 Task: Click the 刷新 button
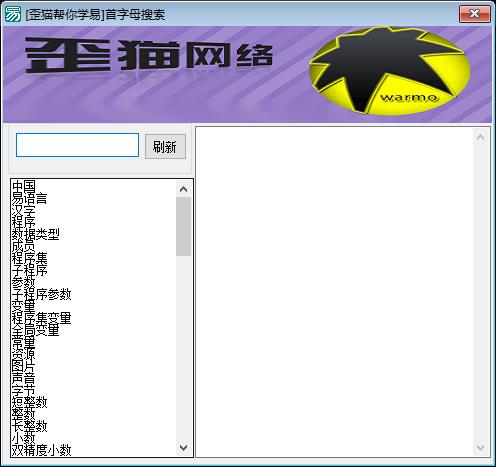coord(165,147)
